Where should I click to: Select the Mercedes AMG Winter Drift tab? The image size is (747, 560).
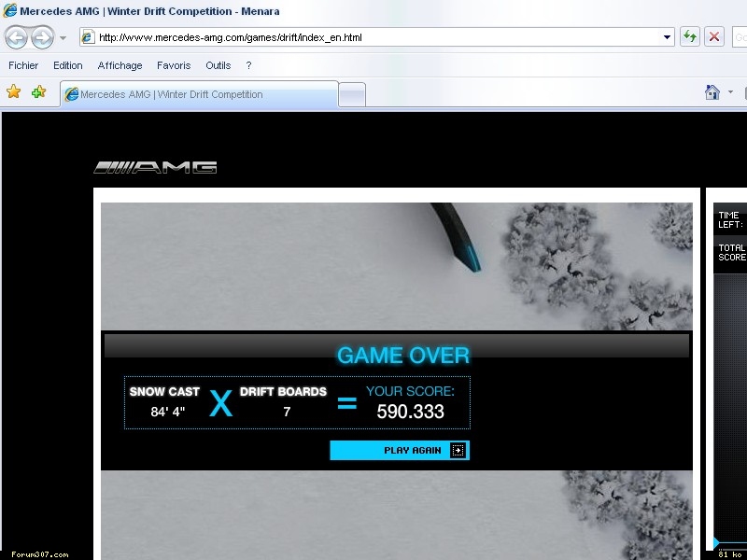198,94
